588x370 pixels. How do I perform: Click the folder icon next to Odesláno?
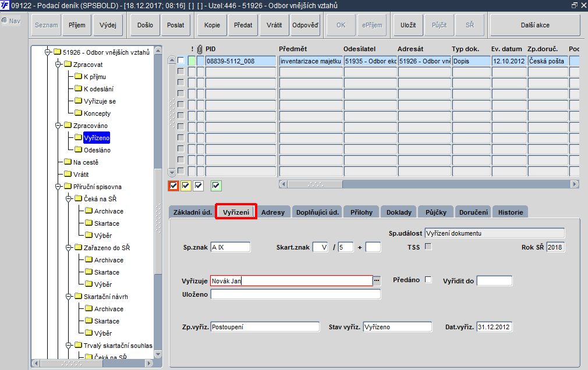pos(78,149)
